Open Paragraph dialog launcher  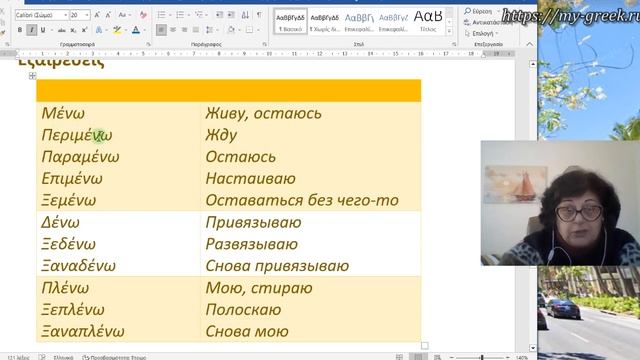[x=264, y=44]
